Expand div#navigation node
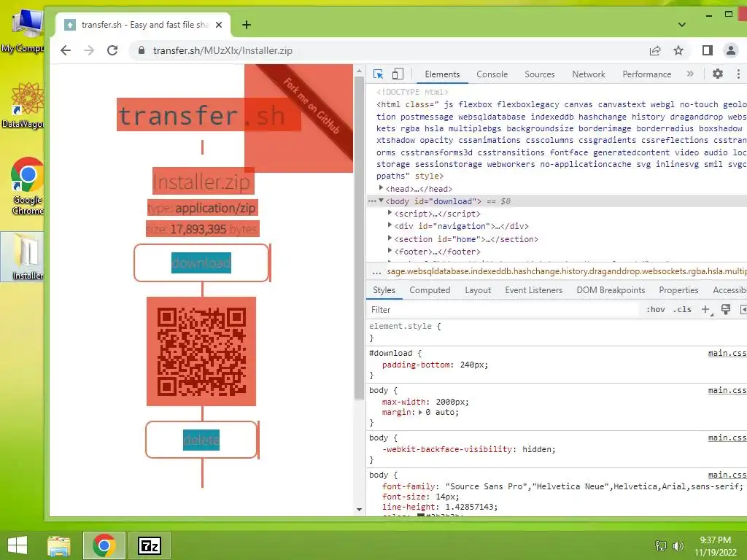This screenshot has width=747, height=560. 390,225
